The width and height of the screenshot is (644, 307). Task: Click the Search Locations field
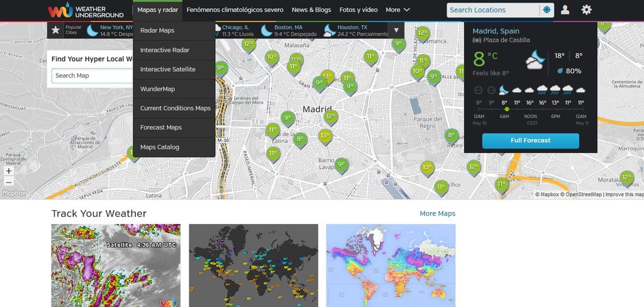tap(492, 10)
